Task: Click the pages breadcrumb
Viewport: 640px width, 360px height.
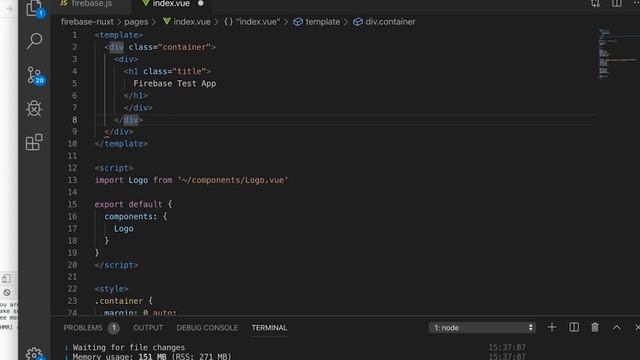Action: point(136,22)
